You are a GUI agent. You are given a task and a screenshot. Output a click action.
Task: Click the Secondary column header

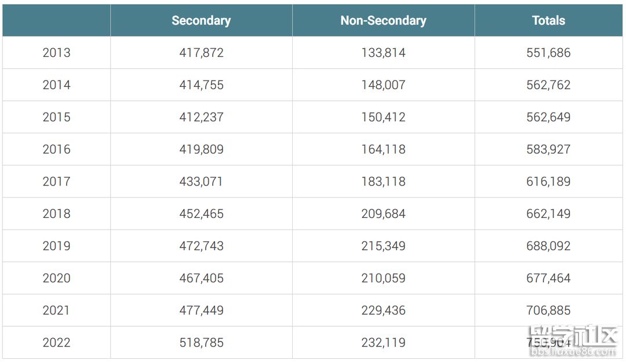coord(201,20)
